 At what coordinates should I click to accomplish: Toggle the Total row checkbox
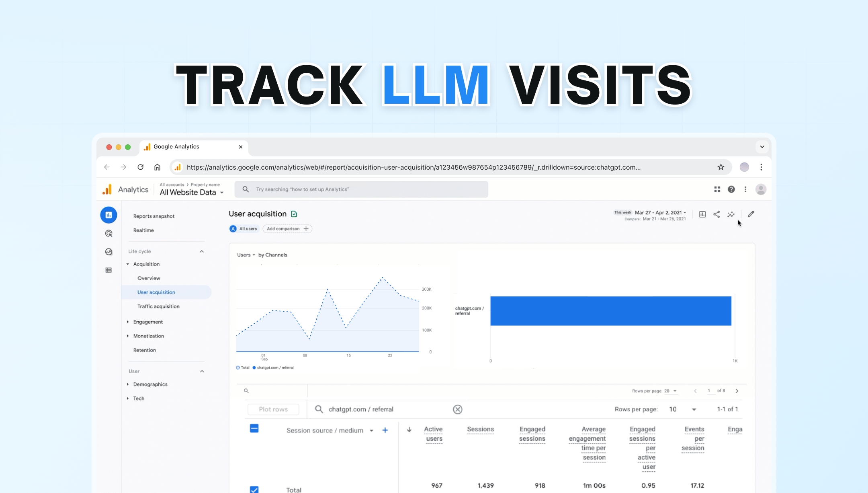pos(254,489)
